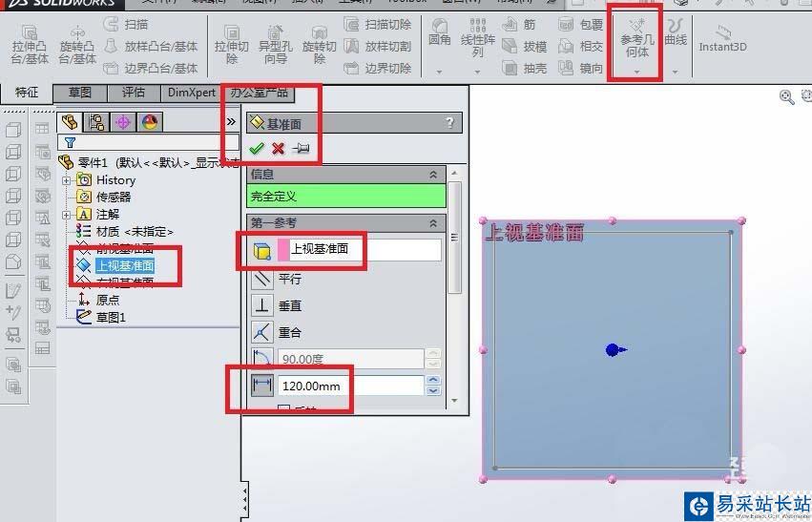
Task: Click the 放样切割 lofted cut tool
Action: pos(378,46)
